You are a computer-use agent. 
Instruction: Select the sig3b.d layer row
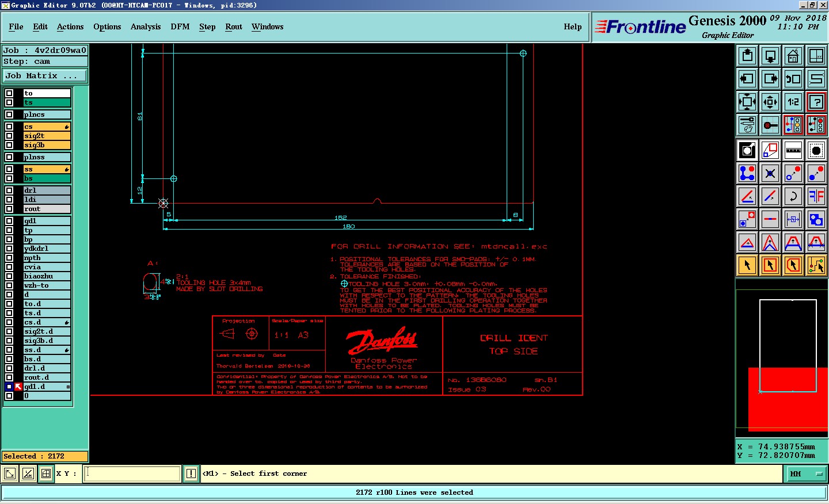point(47,341)
